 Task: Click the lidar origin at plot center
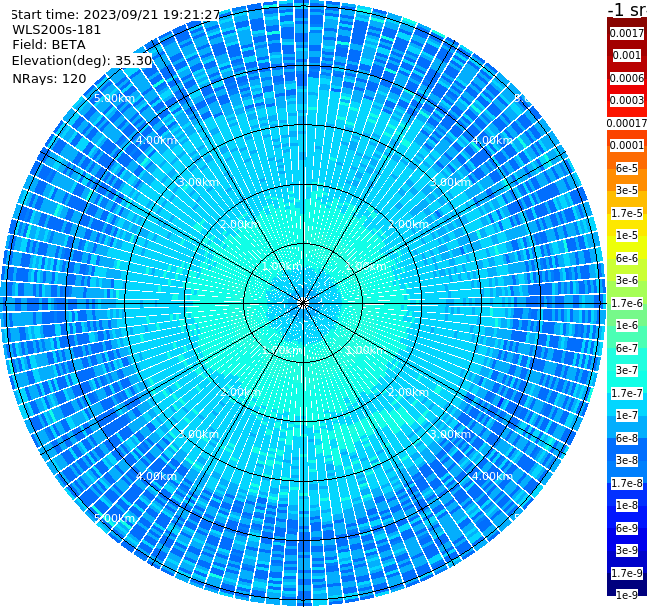coord(303,303)
